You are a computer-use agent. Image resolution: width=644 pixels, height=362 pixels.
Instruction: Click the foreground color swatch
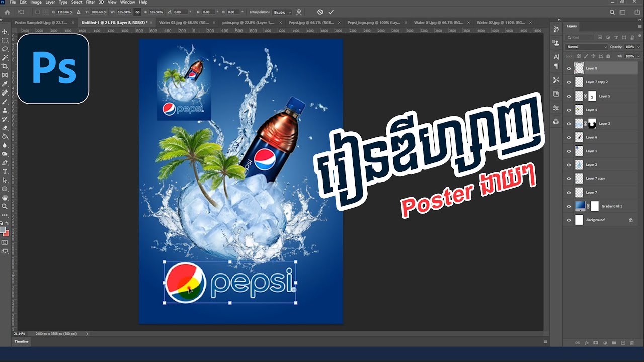pyautogui.click(x=3, y=230)
